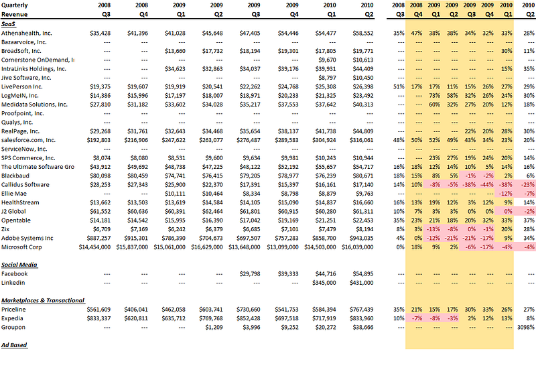Select Groupon value $38,666
Viewport: 536px width, 392px height.
(x=363, y=327)
